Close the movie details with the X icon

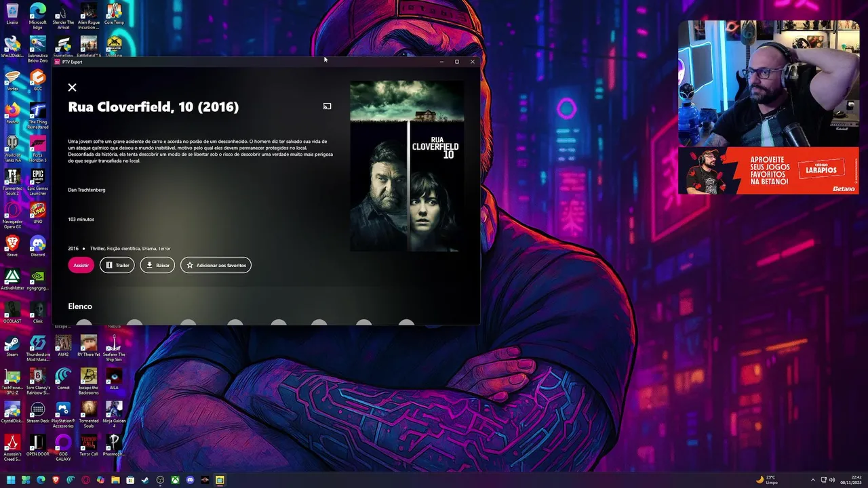(x=72, y=87)
